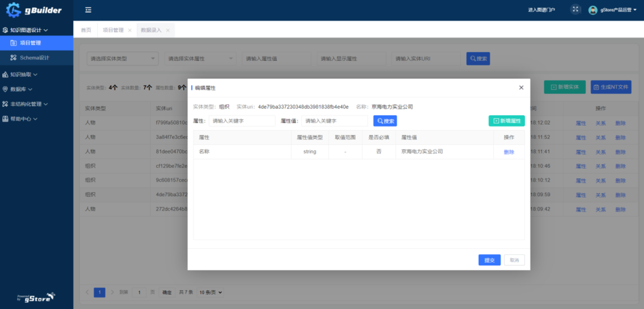Viewport: 644px width, 309px height.
Task: Click the 项目管理 folder icon
Action: pyautogui.click(x=14, y=43)
